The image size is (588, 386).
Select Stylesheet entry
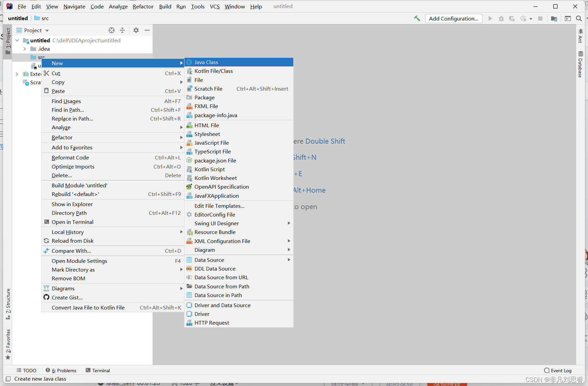click(239, 134)
